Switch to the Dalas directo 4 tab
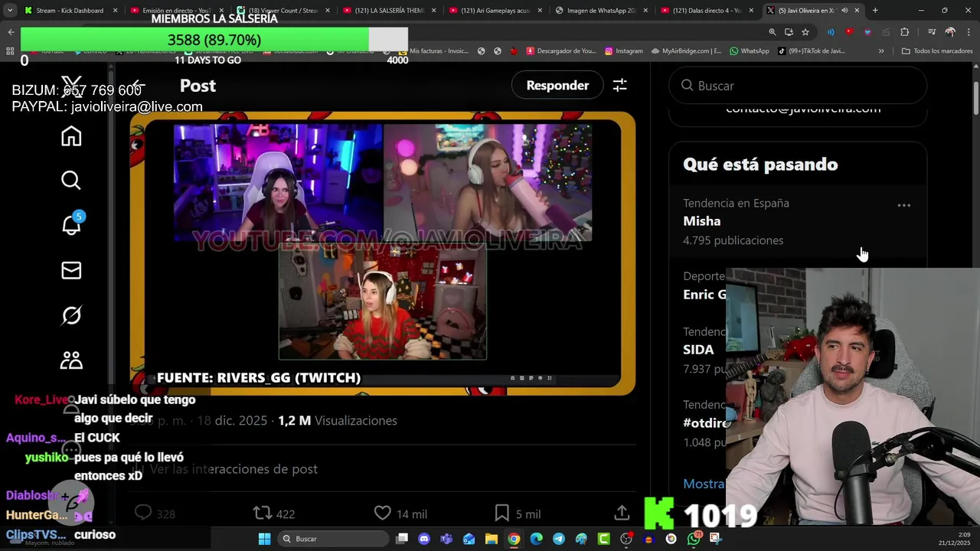980x551 pixels. [x=706, y=11]
